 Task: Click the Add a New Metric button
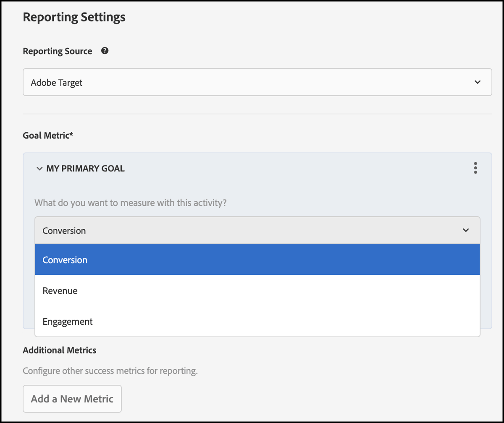pyautogui.click(x=72, y=399)
